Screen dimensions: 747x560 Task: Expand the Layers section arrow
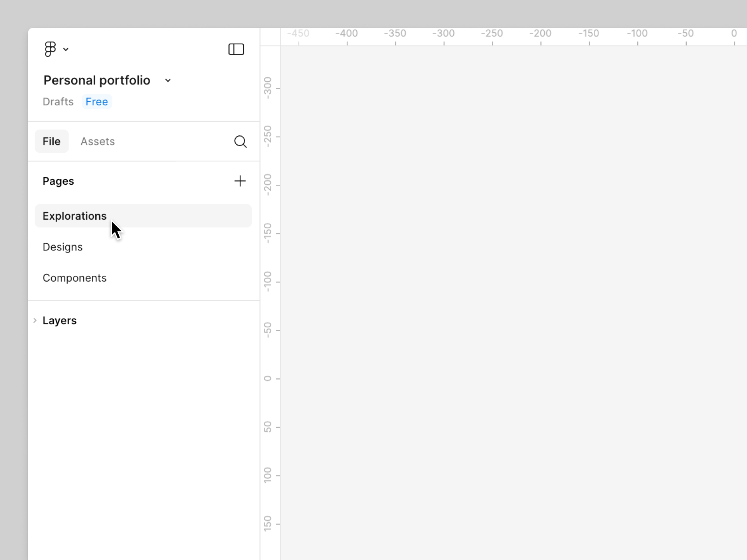click(x=35, y=320)
